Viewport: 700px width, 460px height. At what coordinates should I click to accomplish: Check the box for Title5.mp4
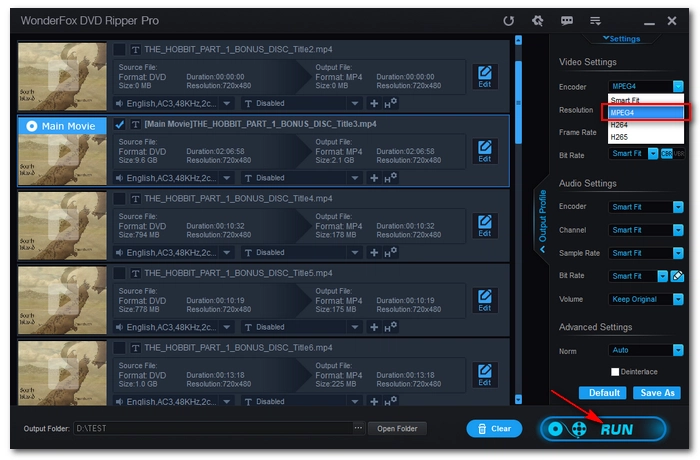coord(119,273)
